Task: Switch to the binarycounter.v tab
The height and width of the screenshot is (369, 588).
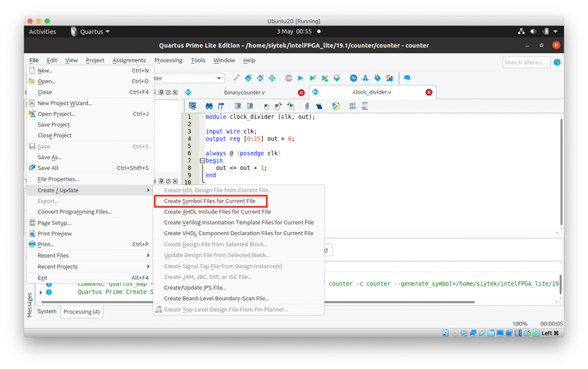Action: tap(244, 92)
